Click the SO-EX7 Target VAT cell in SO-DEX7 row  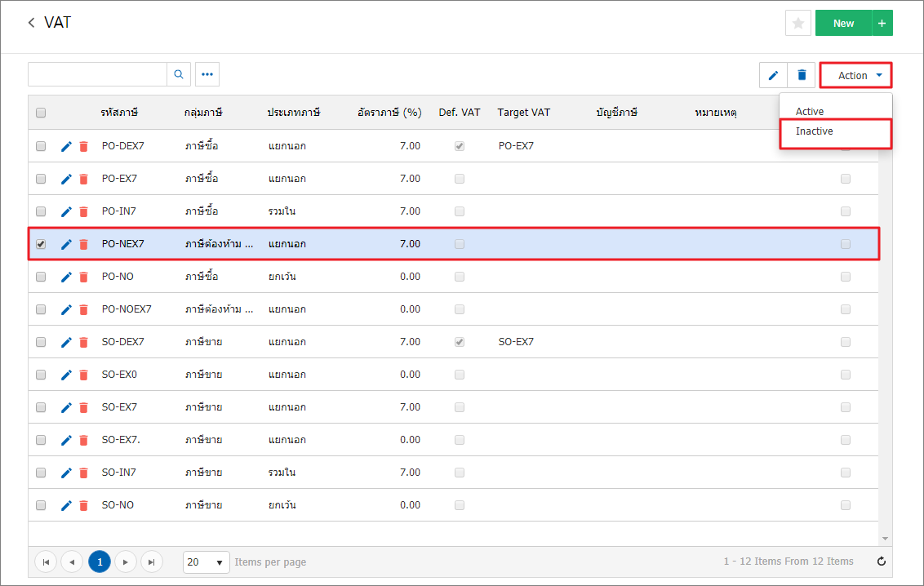pos(516,342)
